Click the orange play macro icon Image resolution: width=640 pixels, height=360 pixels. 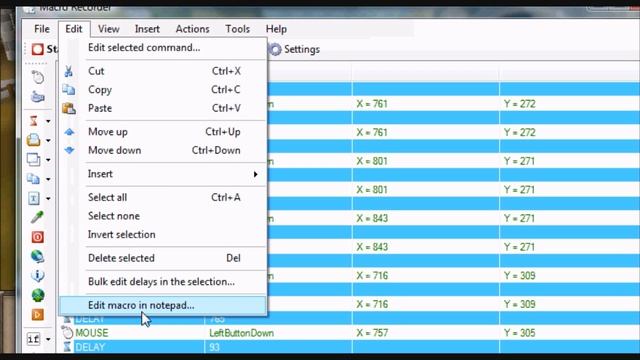38,314
